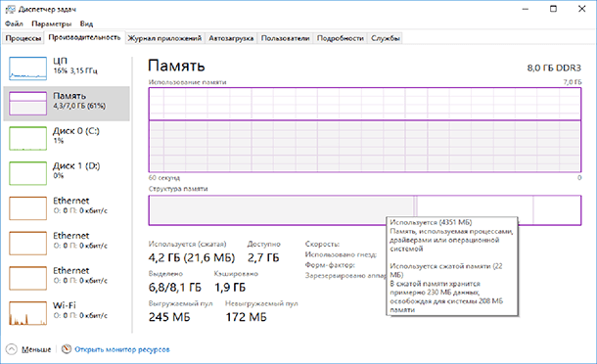Open the Подробности tab

[x=340, y=38]
